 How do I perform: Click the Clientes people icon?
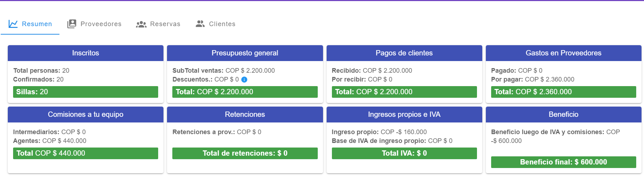pos(200,24)
